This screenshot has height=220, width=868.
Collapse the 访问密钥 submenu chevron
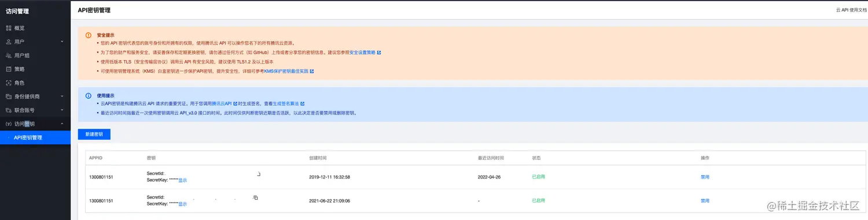(x=62, y=124)
